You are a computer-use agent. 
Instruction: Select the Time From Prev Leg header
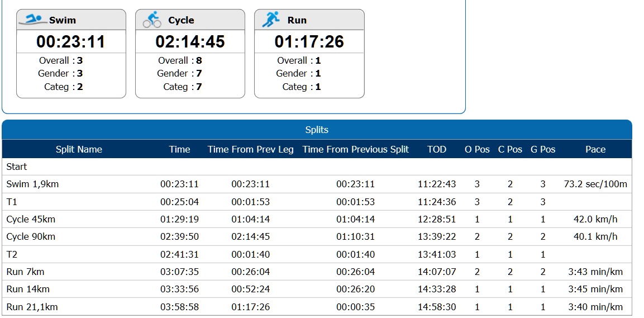click(251, 149)
